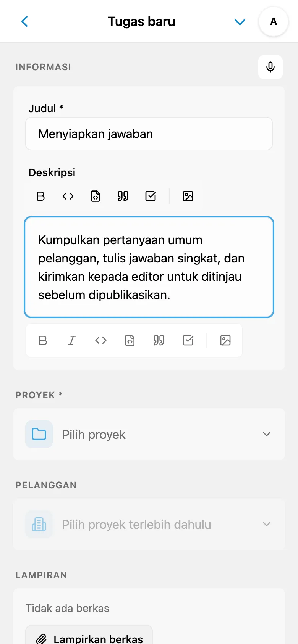The image size is (298, 644).
Task: Click inline code in the lower formatting toolbar
Action: coord(101,340)
